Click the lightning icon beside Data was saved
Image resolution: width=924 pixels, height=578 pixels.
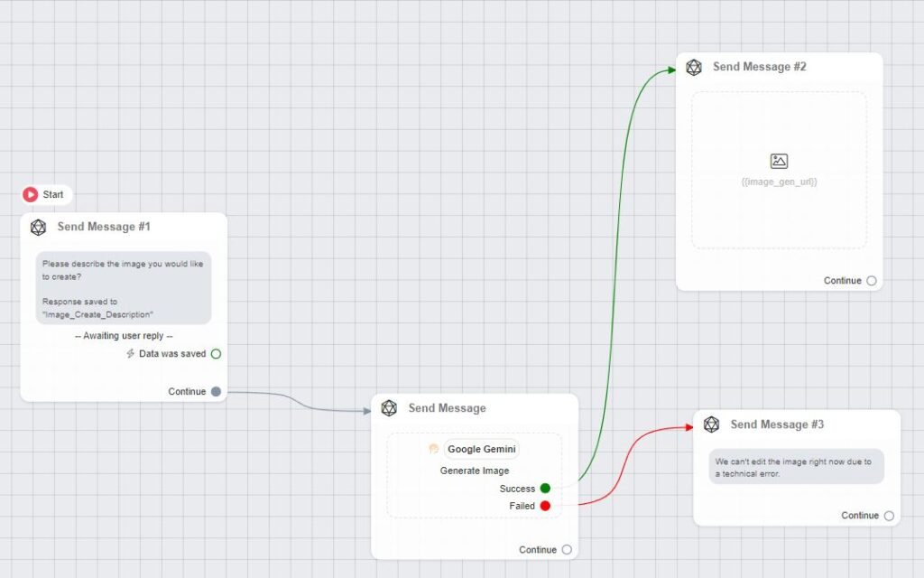tap(130, 353)
